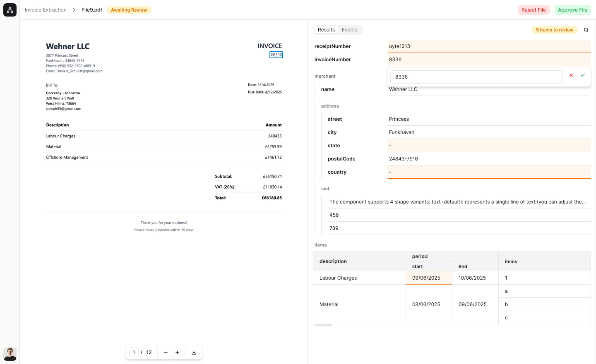
Task: Click the Subtotal amount £55150.71 on invoice
Action: coord(272,177)
